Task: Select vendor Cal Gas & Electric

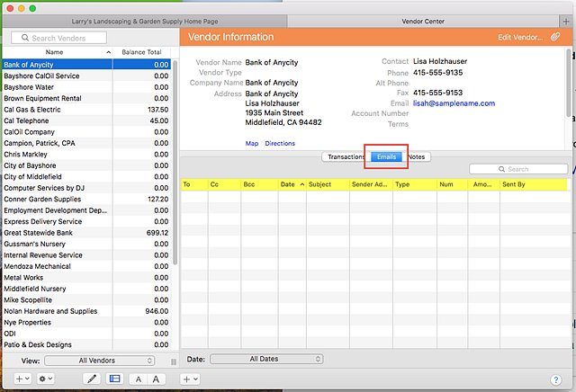Action: tap(86, 110)
